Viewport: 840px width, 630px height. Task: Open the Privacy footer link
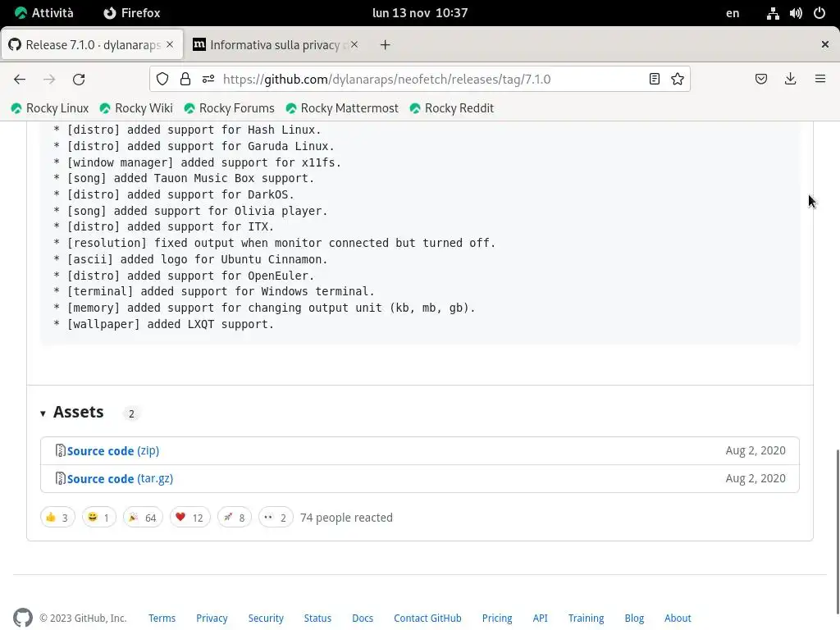click(212, 618)
